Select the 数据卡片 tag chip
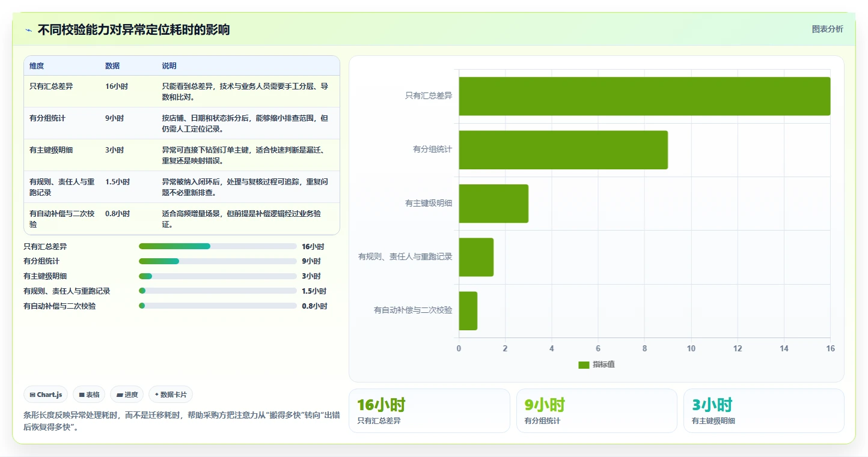Screen dimensions: 868x457 (171, 395)
